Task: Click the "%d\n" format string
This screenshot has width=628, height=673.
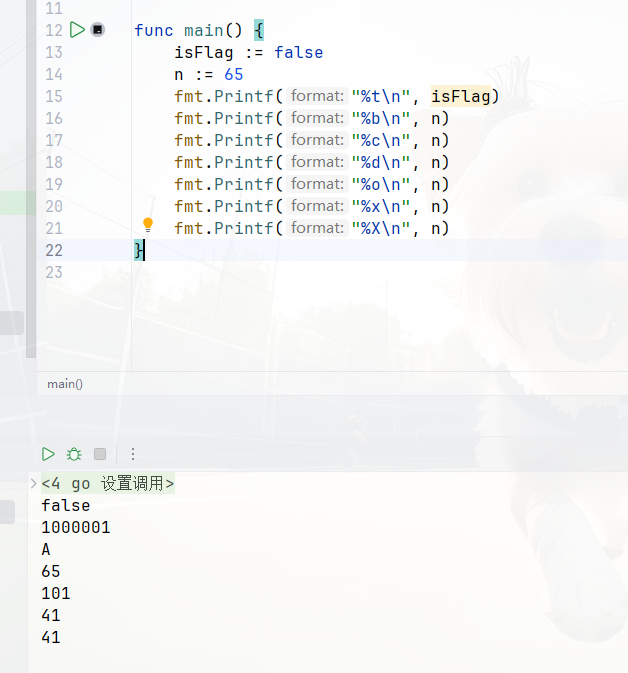Action: pos(381,163)
